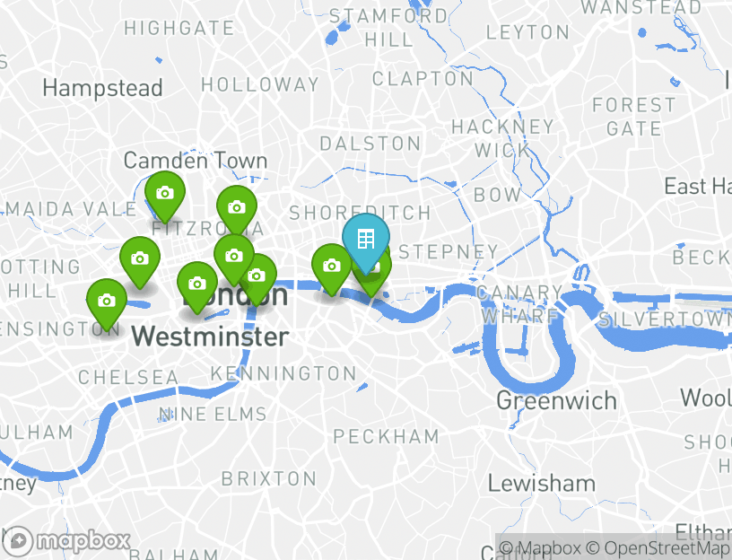
Task: Click the Greenwich label on the map
Action: [556, 401]
